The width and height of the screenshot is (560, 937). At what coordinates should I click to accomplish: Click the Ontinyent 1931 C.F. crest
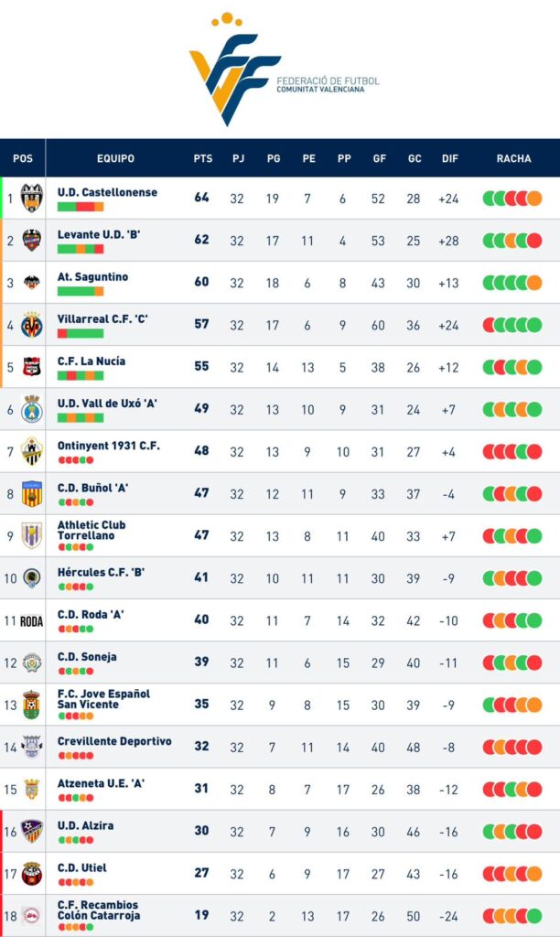click(32, 451)
